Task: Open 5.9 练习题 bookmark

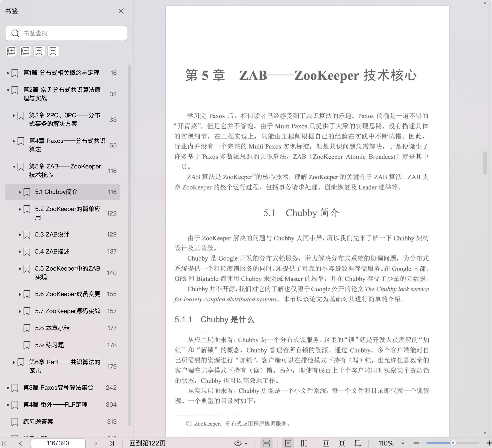Action: (49, 345)
